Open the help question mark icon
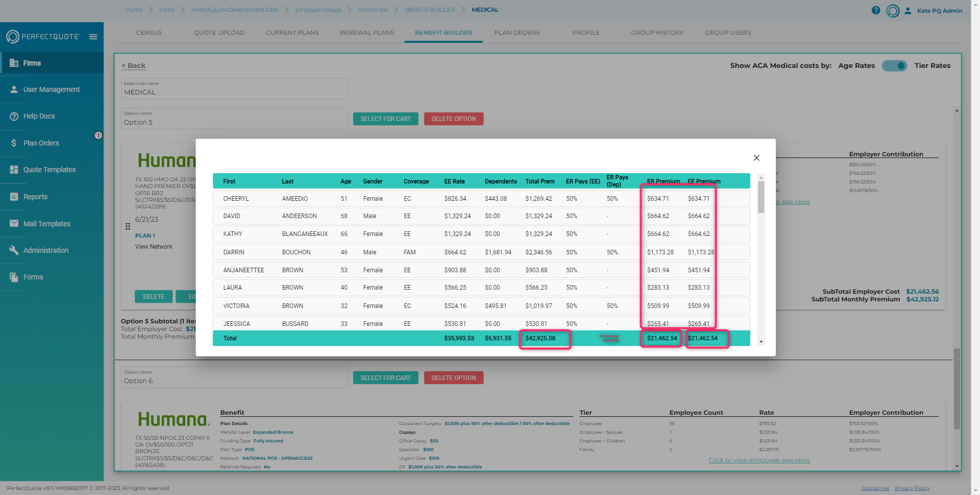Viewport: 980px width, 495px height. point(876,10)
